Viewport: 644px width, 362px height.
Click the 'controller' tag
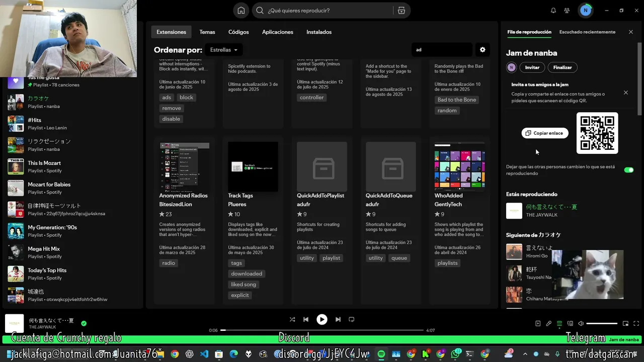coord(312,98)
